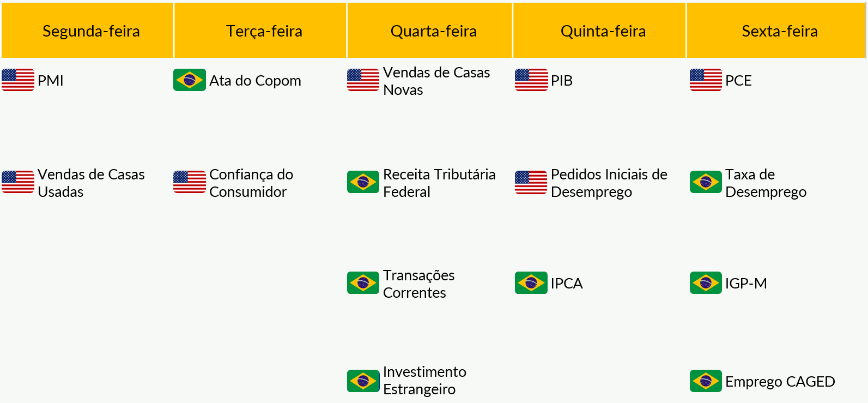This screenshot has width=868, height=403.
Task: Click the Brazil flag beside IPCA
Action: tap(531, 283)
